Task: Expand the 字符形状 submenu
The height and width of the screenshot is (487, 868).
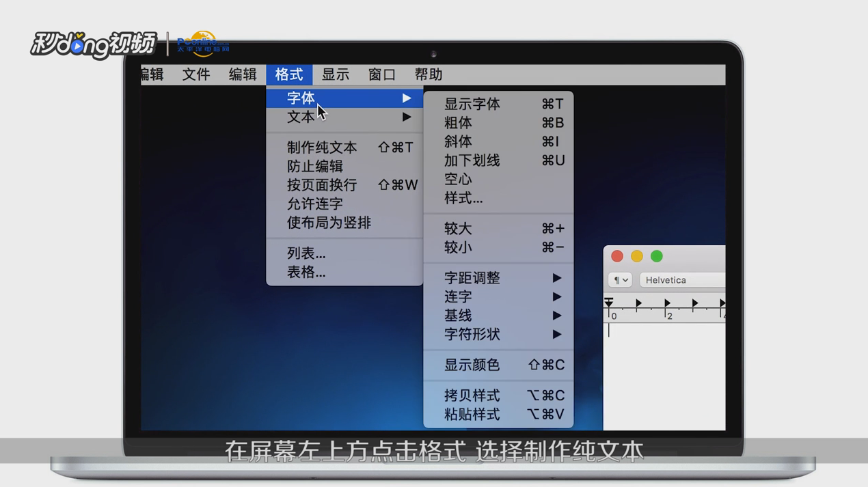Action: tap(498, 335)
